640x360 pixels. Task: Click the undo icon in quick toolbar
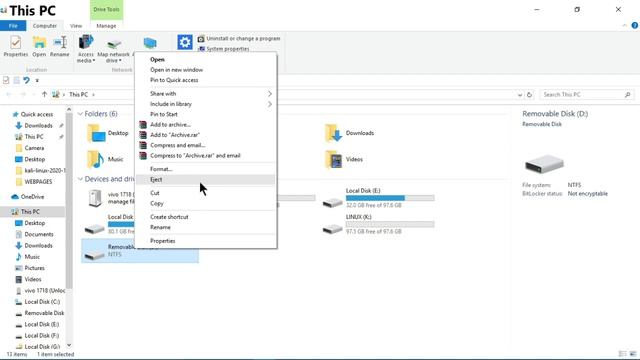point(27,80)
